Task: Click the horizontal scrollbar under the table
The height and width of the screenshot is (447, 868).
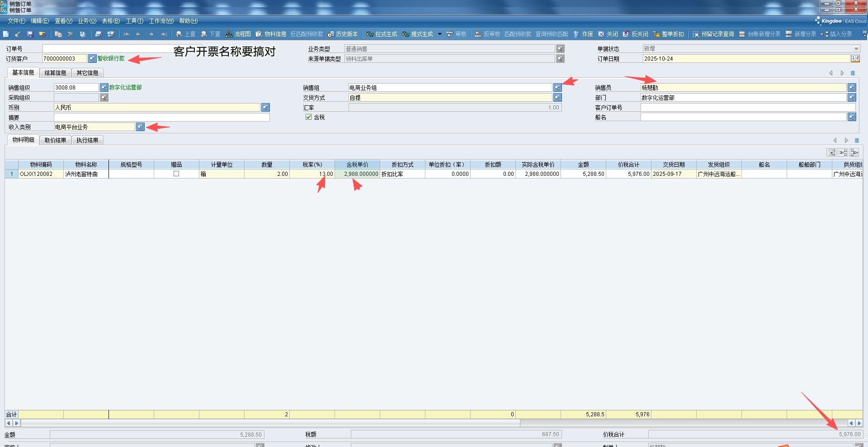Action: (271, 423)
